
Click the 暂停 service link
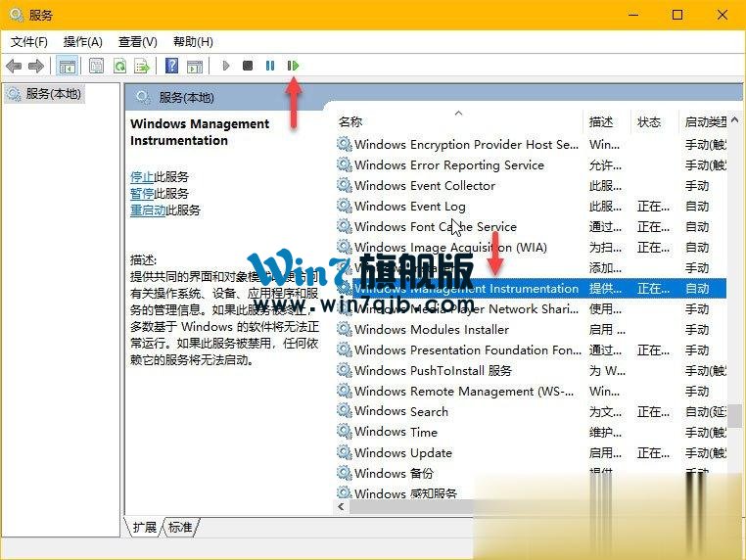point(142,194)
